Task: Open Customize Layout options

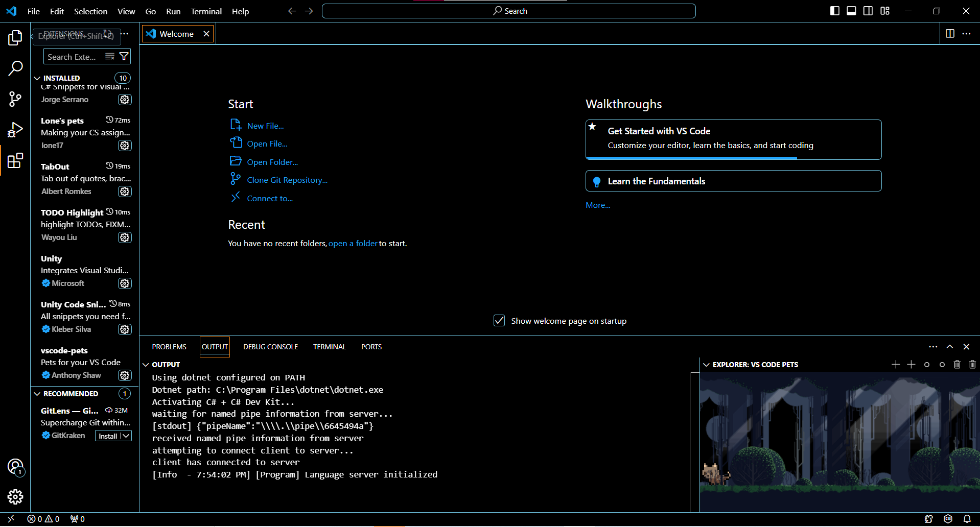Action: tap(885, 11)
